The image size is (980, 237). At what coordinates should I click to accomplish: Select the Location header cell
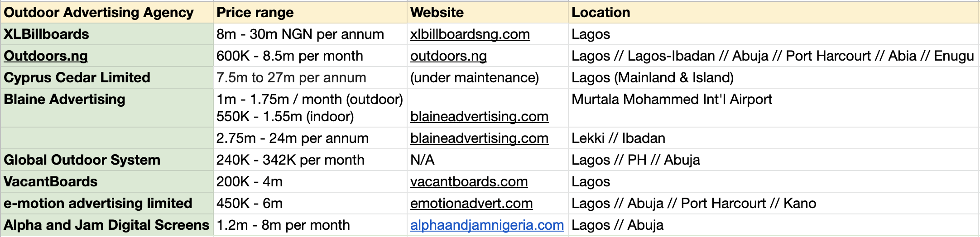pos(773,12)
